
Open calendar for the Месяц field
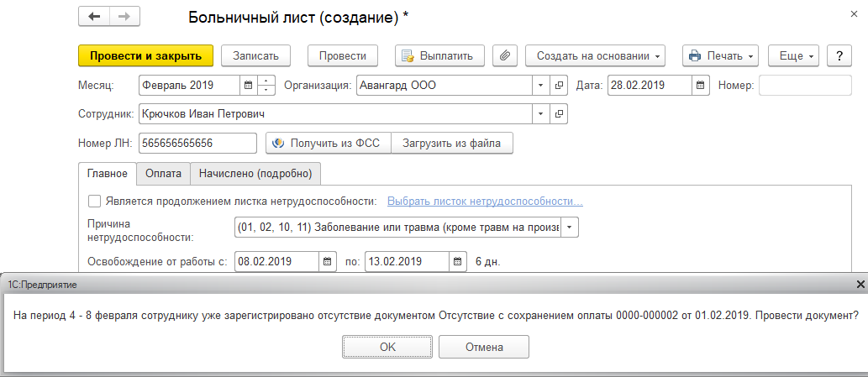pos(248,85)
